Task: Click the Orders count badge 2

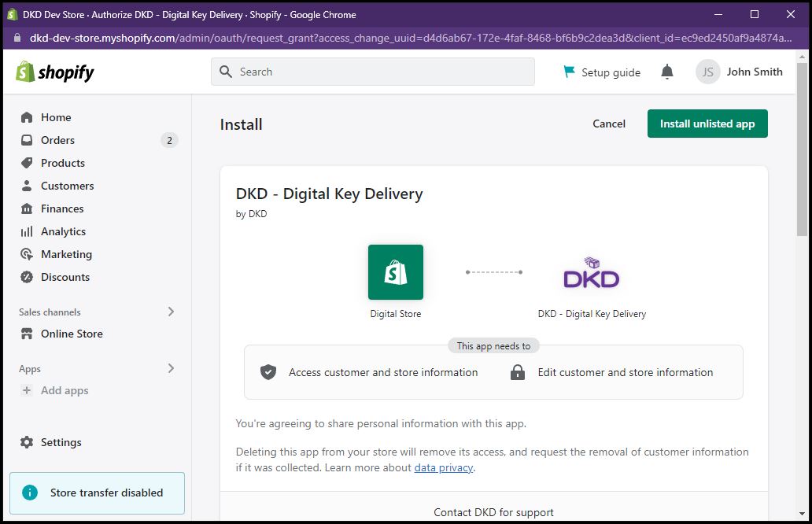Action: 169,140
